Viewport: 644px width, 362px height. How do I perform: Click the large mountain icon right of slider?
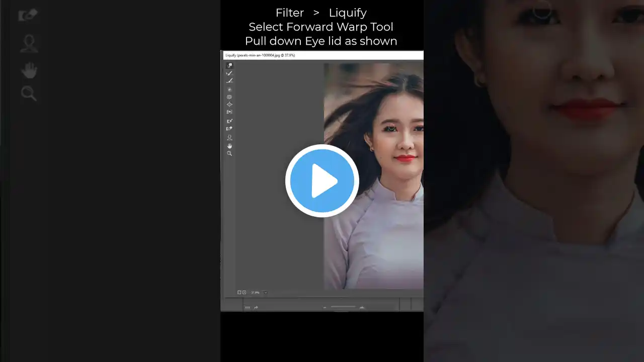[362, 307]
